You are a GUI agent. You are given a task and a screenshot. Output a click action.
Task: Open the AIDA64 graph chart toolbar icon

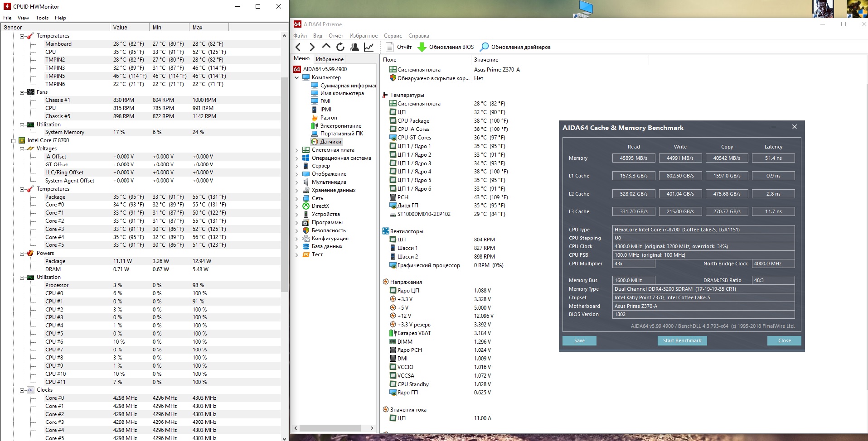(369, 47)
